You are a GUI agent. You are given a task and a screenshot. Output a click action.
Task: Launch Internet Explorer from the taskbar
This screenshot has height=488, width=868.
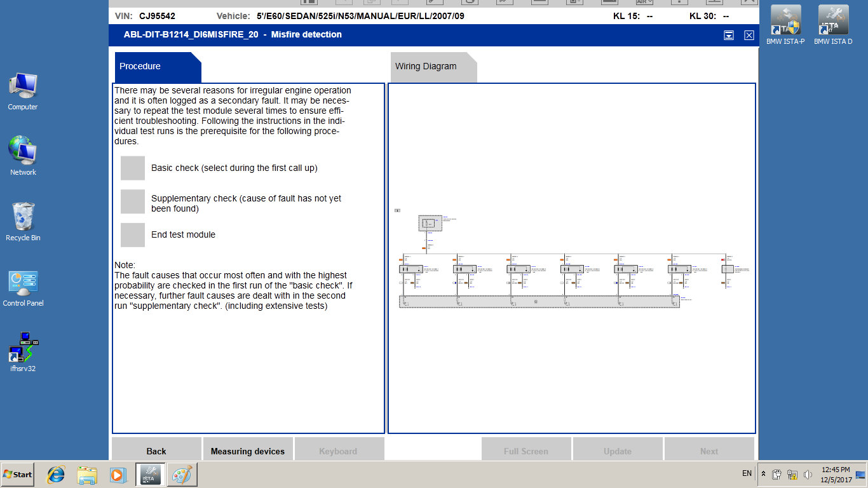click(56, 474)
